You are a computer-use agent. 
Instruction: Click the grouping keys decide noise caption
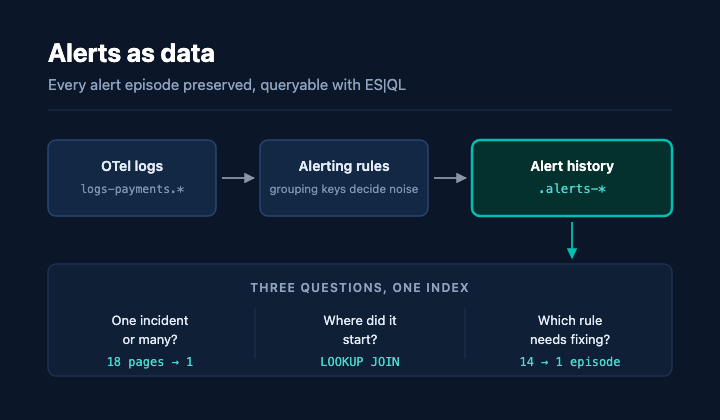(x=344, y=189)
